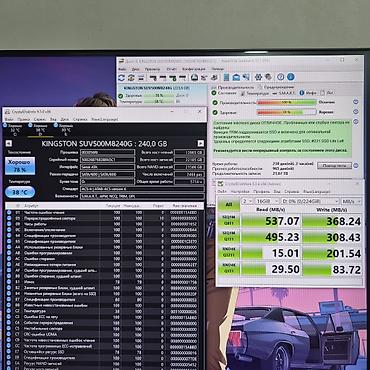Click the help icon beside the Производительность bar

pos(356,102)
